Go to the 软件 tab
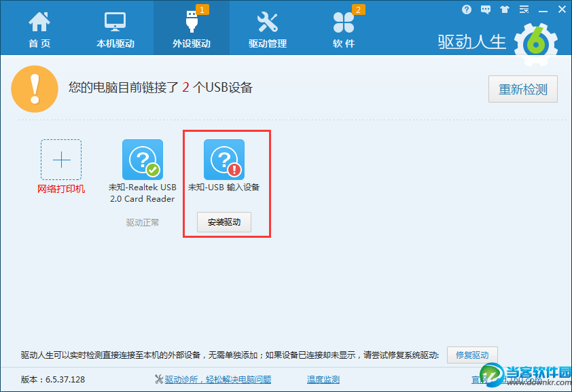This screenshot has height=392, width=572. (x=344, y=29)
